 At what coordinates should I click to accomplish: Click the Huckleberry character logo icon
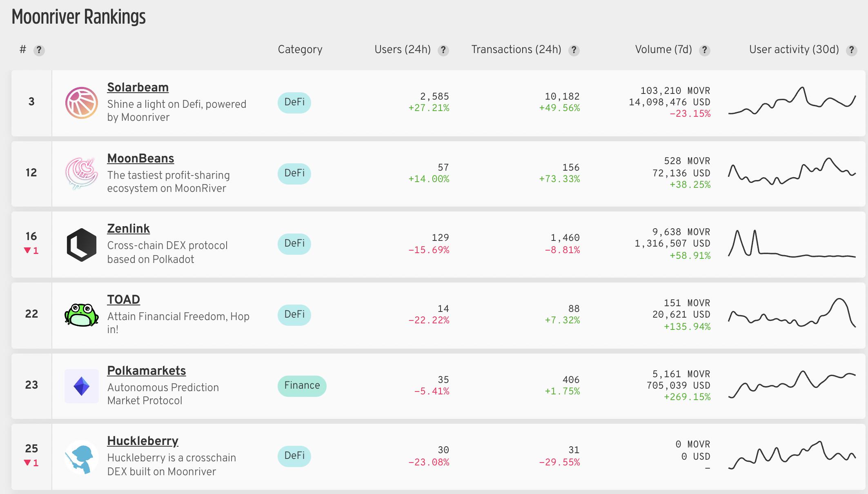coord(82,457)
